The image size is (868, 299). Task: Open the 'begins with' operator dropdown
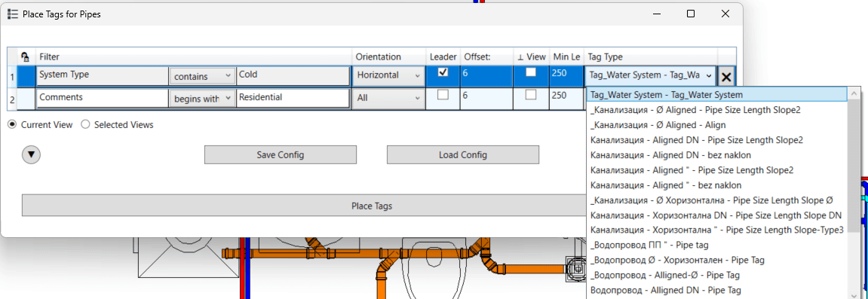202,98
